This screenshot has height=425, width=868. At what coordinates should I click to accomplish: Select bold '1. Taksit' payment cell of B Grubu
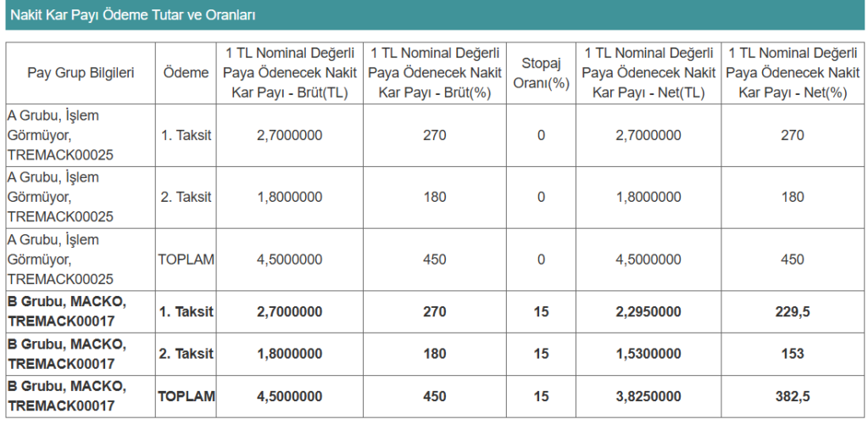coord(186,311)
